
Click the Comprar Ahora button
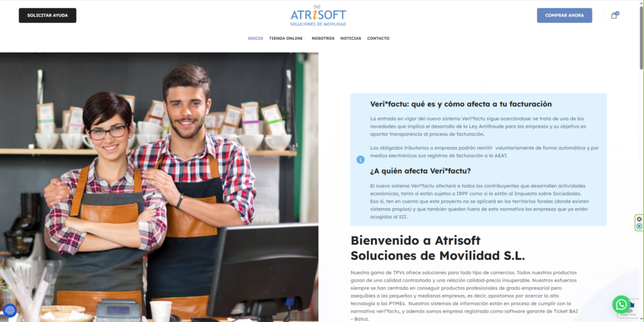point(564,15)
